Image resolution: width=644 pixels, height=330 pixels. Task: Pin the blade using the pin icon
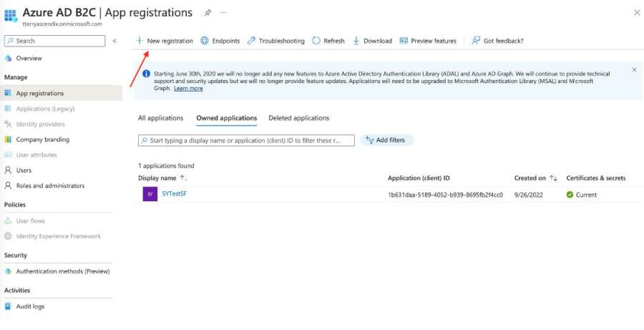click(x=208, y=13)
